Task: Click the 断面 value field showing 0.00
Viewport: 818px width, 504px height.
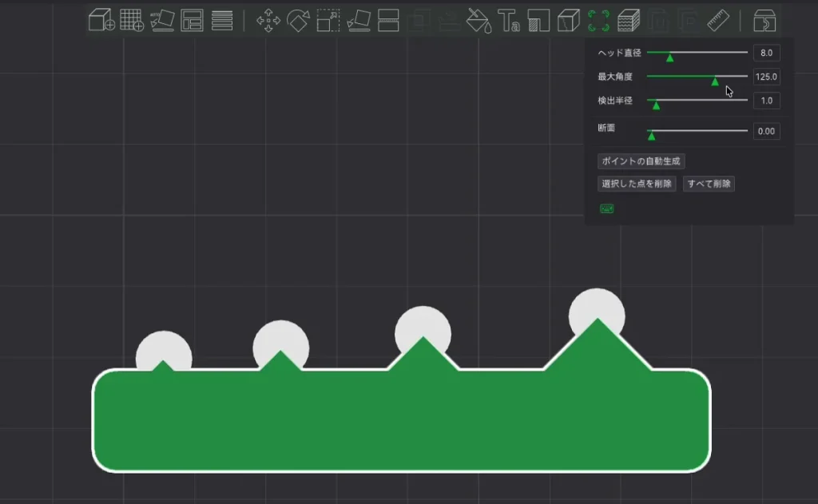Action: coord(766,131)
